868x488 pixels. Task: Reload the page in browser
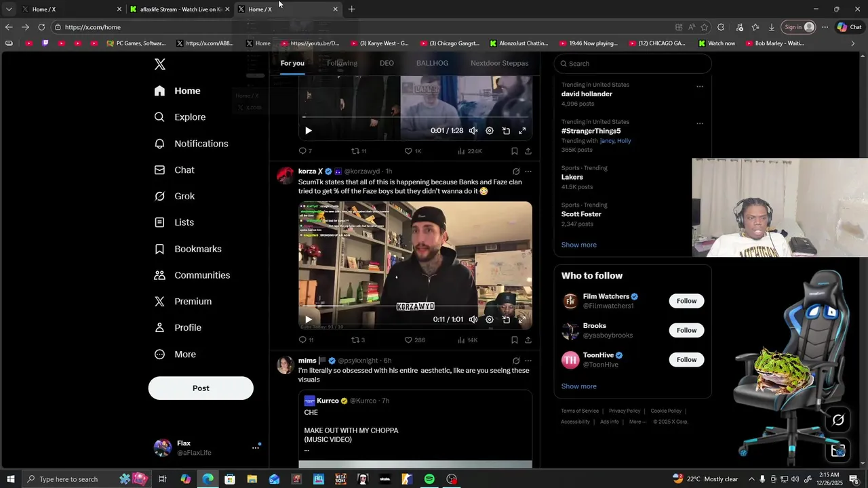[x=41, y=27]
